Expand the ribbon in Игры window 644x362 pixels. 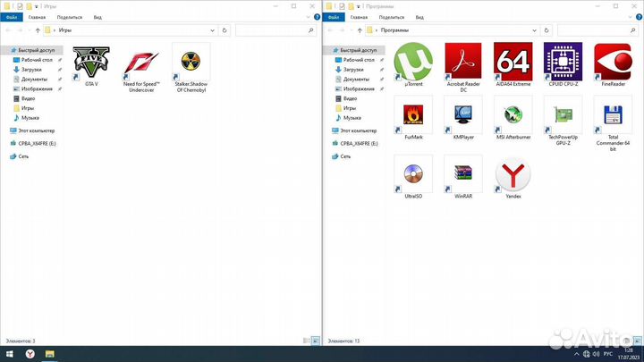(309, 17)
